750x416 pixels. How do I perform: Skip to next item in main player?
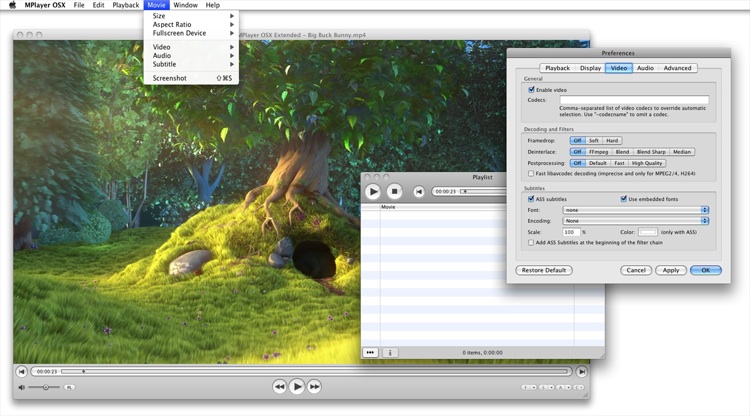pyautogui.click(x=581, y=371)
